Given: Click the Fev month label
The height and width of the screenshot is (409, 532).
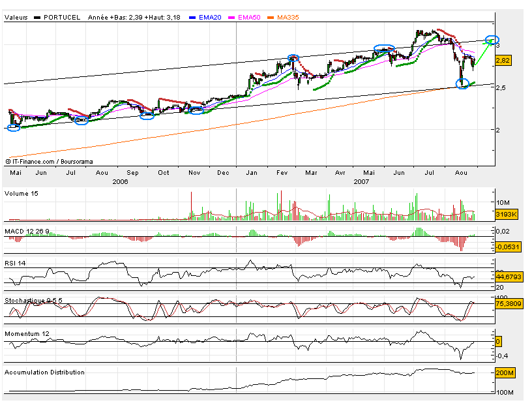Looking at the screenshot, I should pos(282,172).
